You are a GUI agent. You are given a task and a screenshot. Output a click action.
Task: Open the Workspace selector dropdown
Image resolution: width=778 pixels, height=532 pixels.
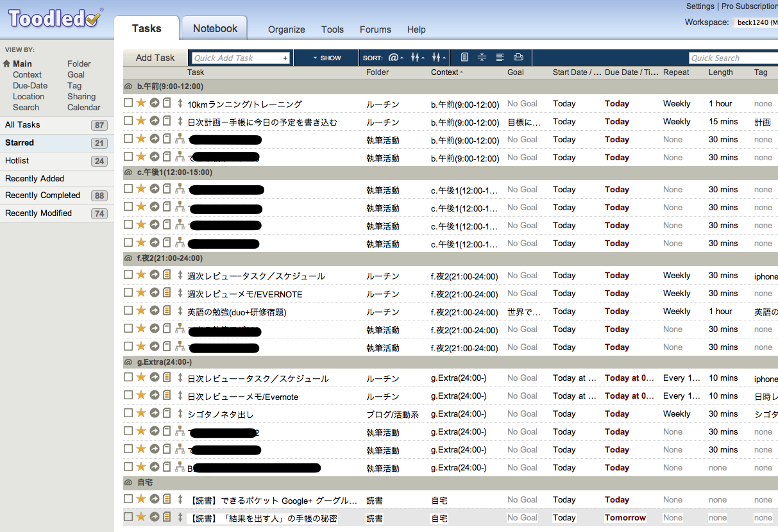[x=757, y=22]
